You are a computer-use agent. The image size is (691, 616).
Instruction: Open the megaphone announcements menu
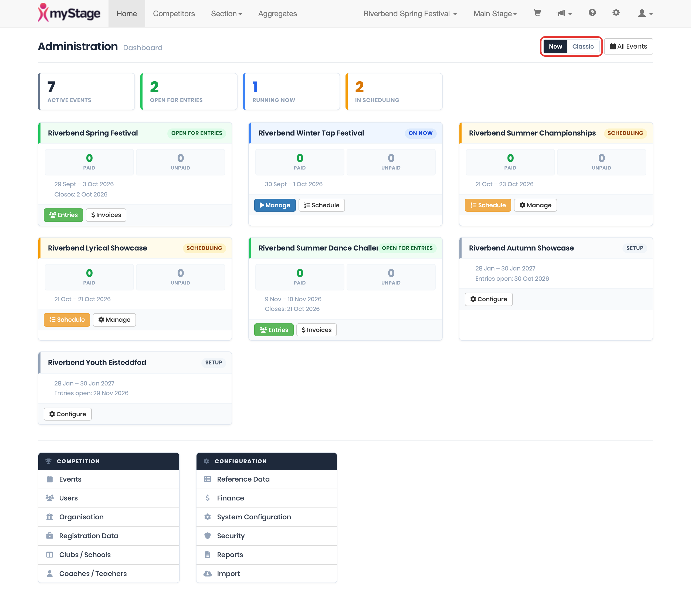(x=564, y=13)
